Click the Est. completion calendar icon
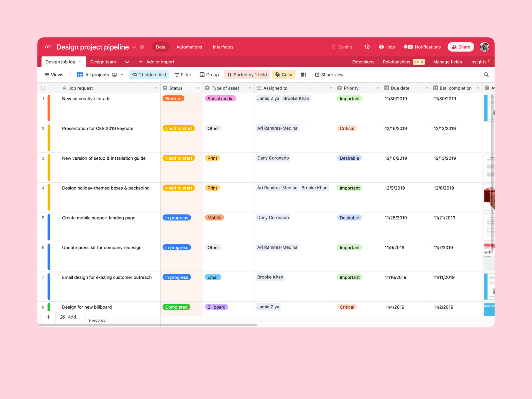 point(436,88)
